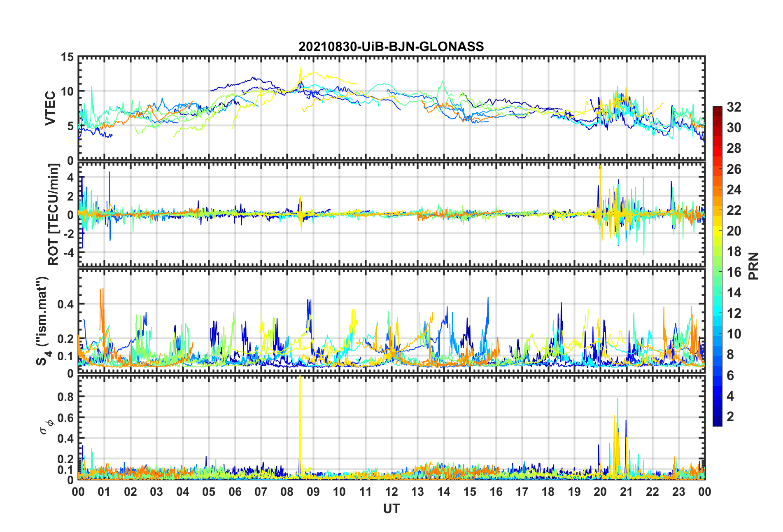Screen dimensions: 783x532
Task: Click colorbar tick label 8
Action: (x=730, y=354)
